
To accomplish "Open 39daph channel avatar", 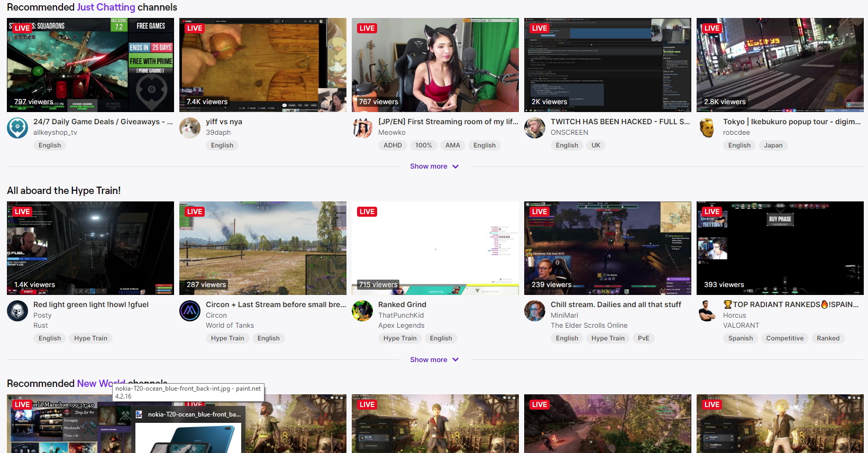I will point(190,128).
